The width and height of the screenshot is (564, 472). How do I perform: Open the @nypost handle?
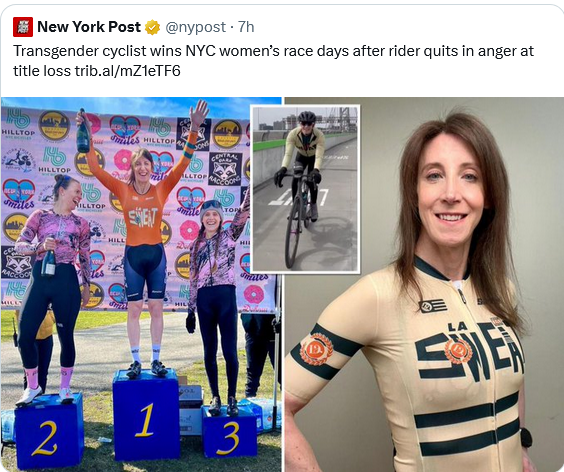(195, 27)
